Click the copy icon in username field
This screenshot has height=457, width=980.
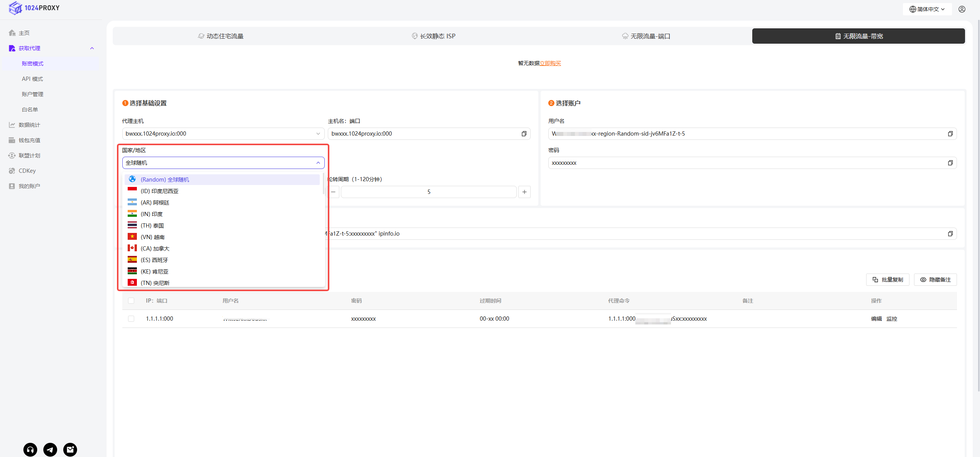tap(950, 134)
